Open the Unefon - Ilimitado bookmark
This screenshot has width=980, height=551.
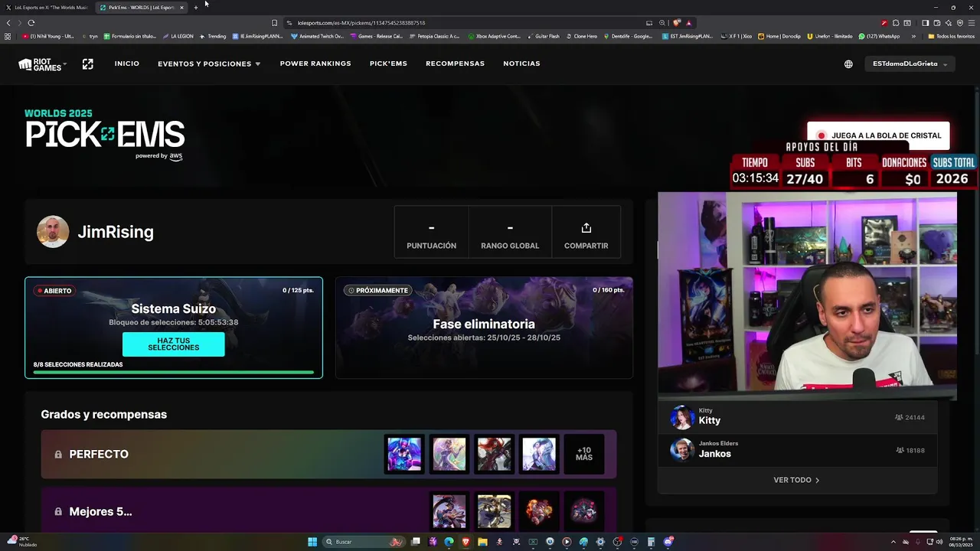tap(829, 36)
